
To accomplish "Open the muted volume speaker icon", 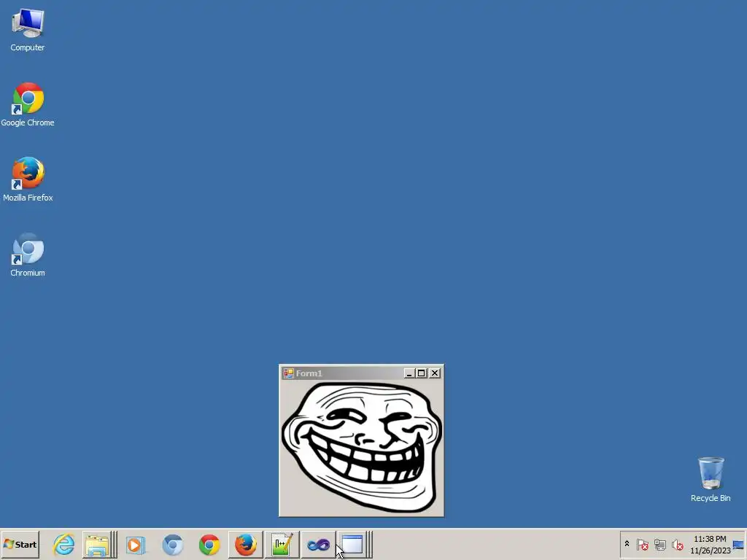I will 678,544.
